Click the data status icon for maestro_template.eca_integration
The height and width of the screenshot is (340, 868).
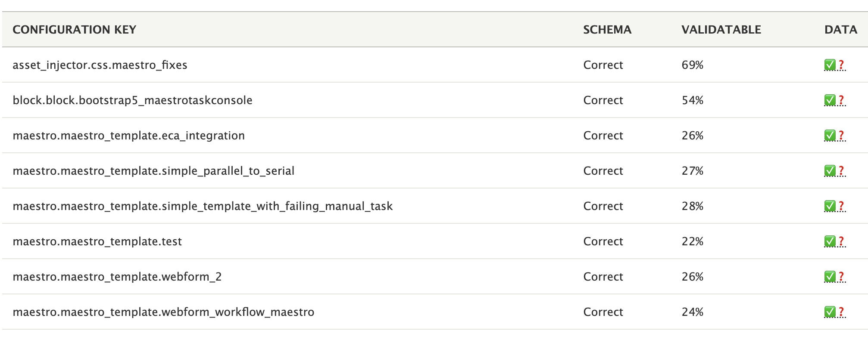point(835,136)
